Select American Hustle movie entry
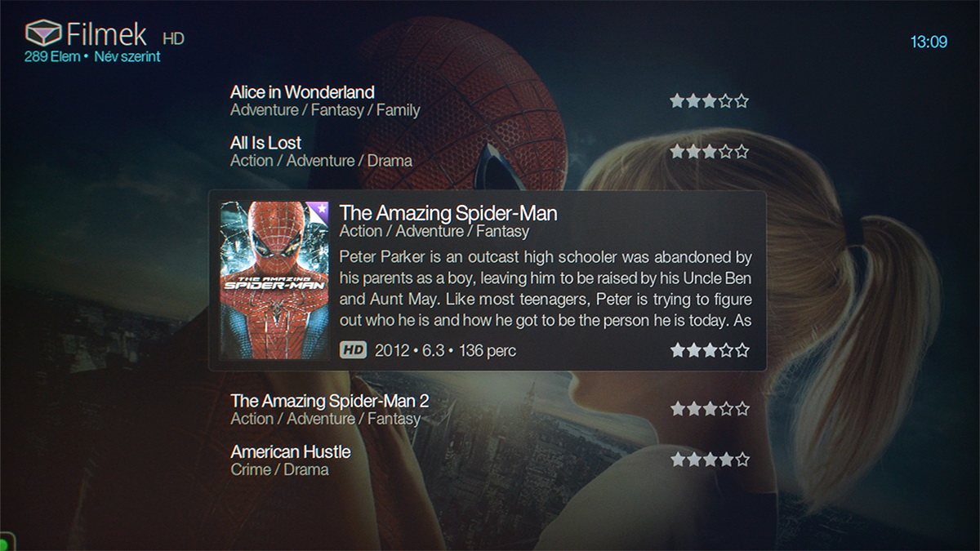Screen dimensions: 980x551 [490, 460]
